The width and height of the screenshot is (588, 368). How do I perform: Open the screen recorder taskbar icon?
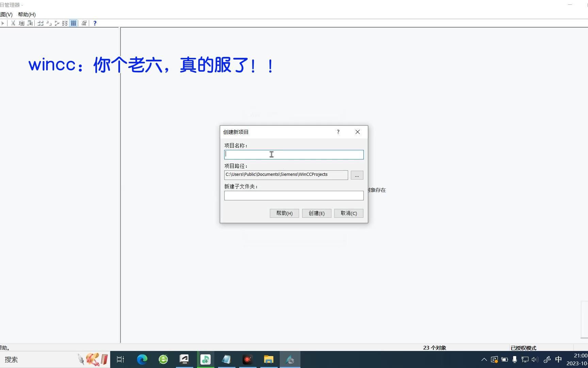click(248, 359)
